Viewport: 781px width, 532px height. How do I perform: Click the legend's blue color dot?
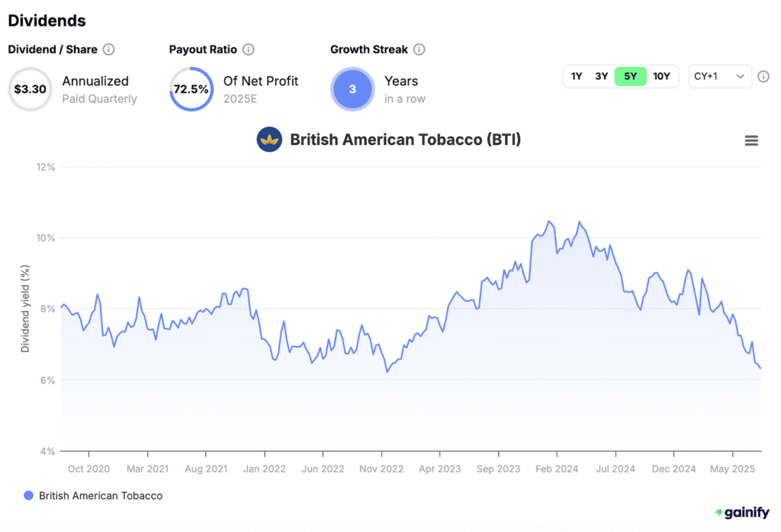click(29, 495)
